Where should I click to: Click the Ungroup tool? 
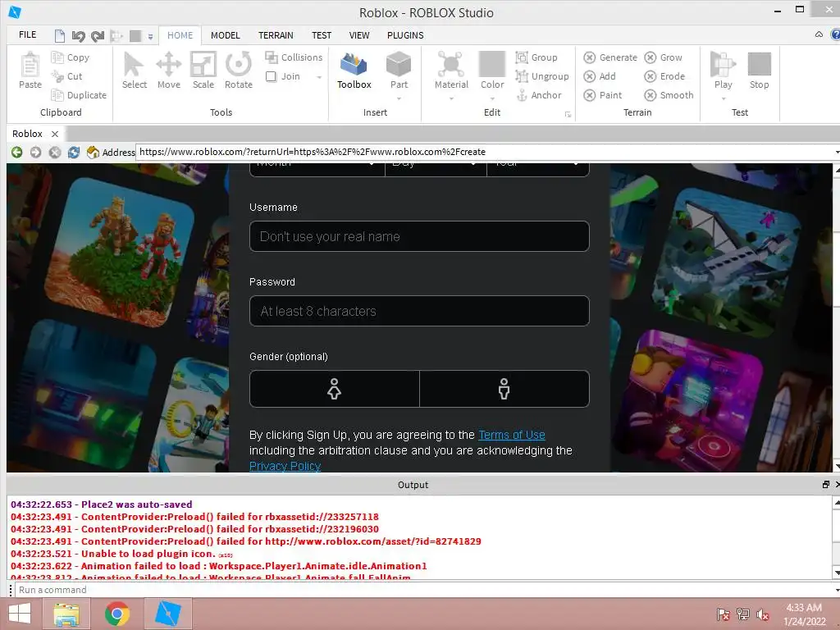tap(542, 76)
